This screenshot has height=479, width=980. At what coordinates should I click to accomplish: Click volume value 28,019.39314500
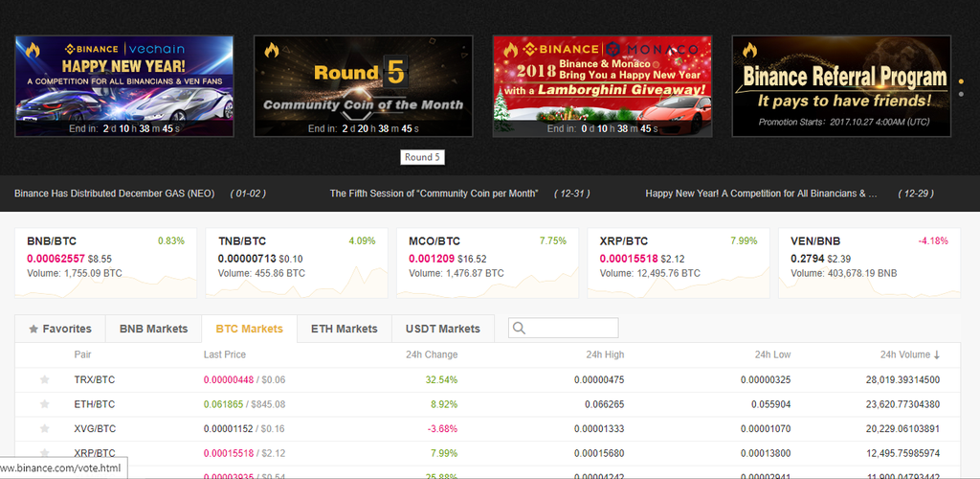coord(902,379)
